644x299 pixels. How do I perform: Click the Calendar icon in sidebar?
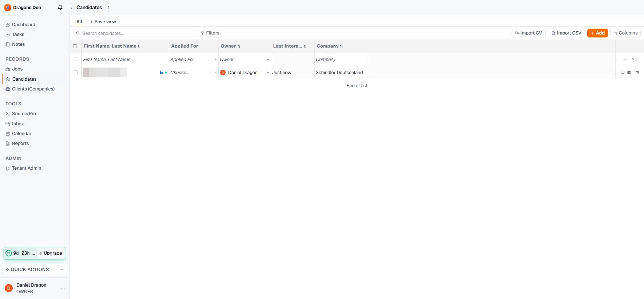tap(8, 134)
